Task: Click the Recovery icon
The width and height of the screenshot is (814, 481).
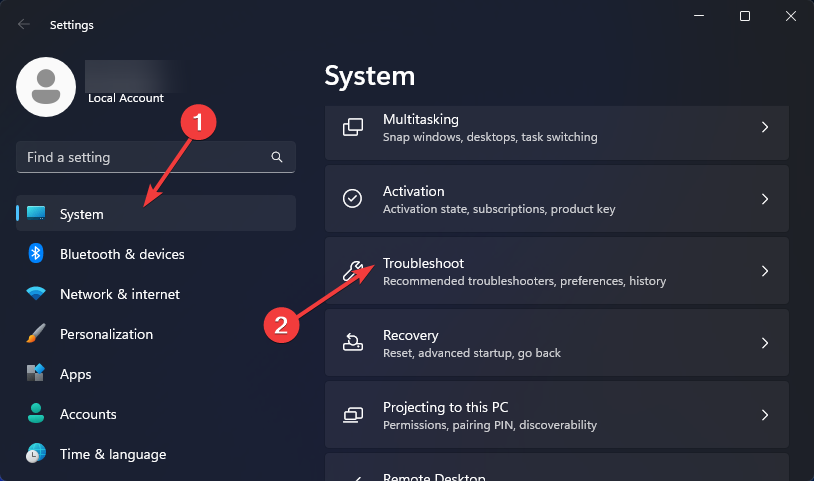Action: coord(353,343)
